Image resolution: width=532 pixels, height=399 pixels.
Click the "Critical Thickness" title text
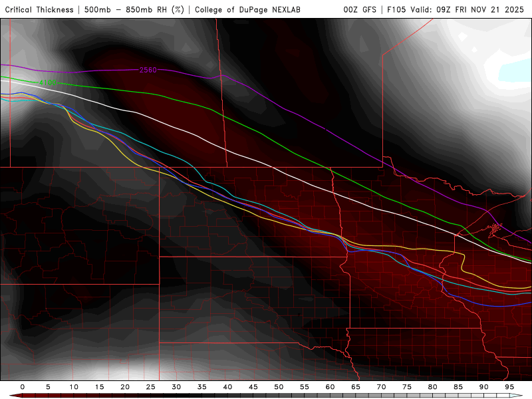(39, 10)
